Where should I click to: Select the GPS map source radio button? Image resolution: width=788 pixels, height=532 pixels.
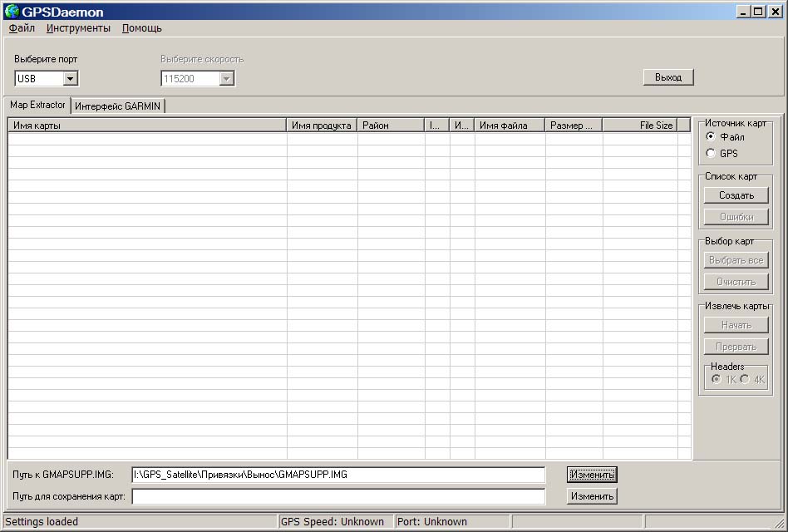(x=711, y=153)
